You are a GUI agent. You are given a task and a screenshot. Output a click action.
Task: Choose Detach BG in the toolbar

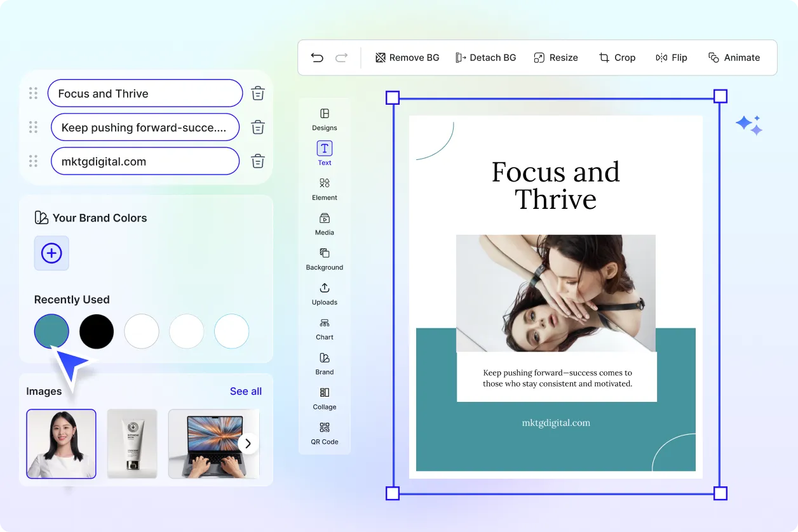(x=485, y=58)
